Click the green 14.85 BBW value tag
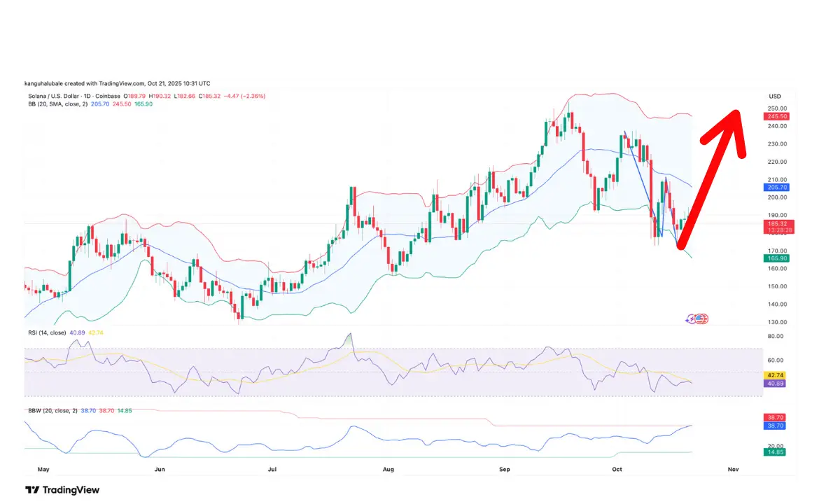The image size is (840, 504). 776,452
